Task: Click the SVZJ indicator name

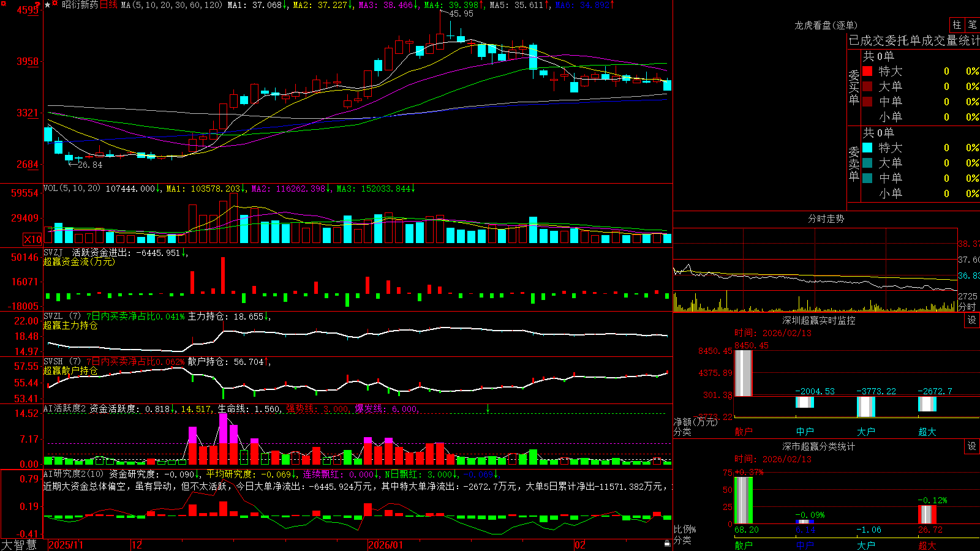Action: [53, 252]
